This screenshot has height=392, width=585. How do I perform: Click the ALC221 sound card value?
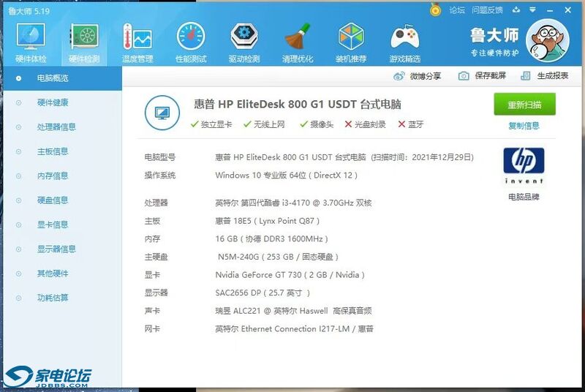[x=293, y=311]
